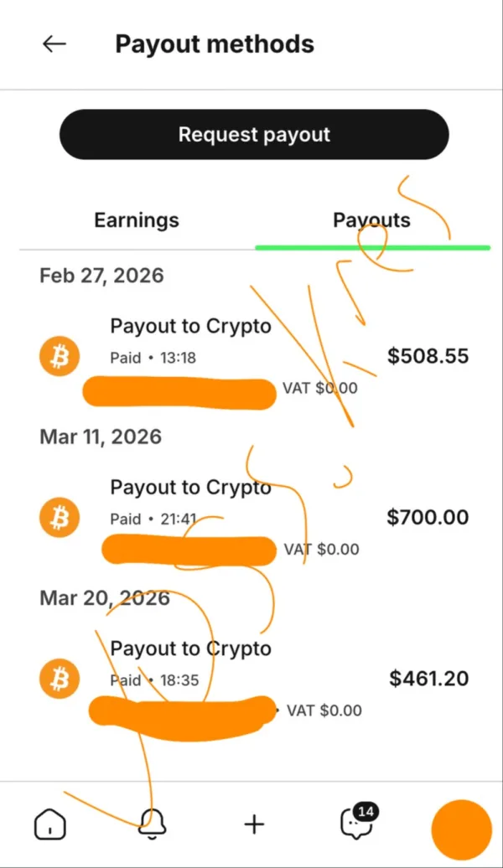The height and width of the screenshot is (868, 503).
Task: Open the $700.00 payout entry
Action: point(428,518)
